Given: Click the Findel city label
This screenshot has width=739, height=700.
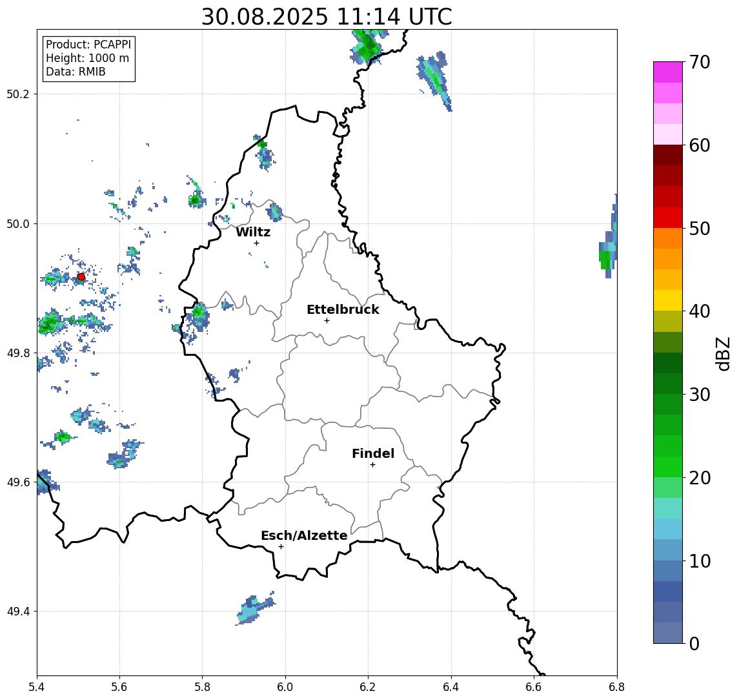Looking at the screenshot, I should pos(373,453).
